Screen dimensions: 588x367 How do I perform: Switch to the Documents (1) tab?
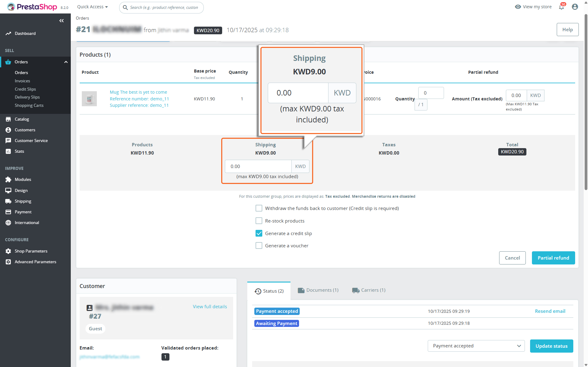tap(318, 290)
